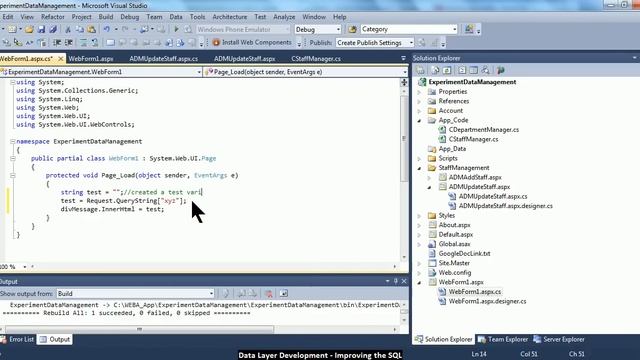This screenshot has width=640, height=360.
Task: Cut selection with the scissors icon
Action: click(x=68, y=29)
